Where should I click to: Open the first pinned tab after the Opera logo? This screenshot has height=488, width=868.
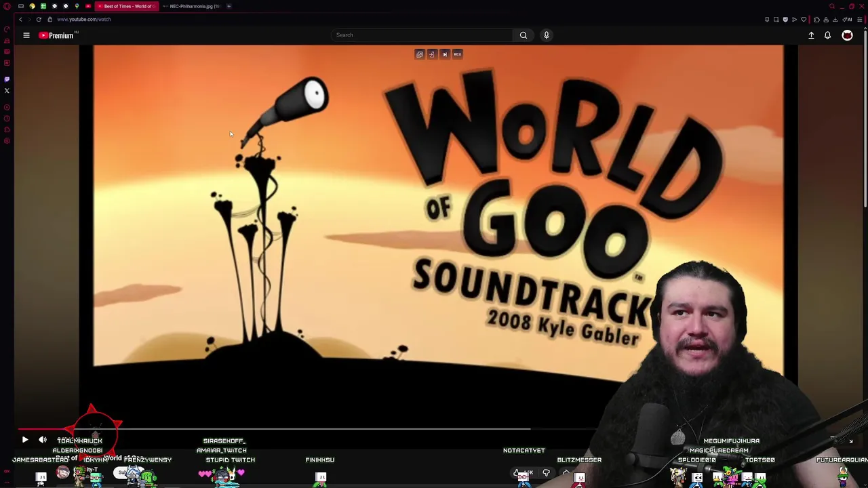[21, 6]
